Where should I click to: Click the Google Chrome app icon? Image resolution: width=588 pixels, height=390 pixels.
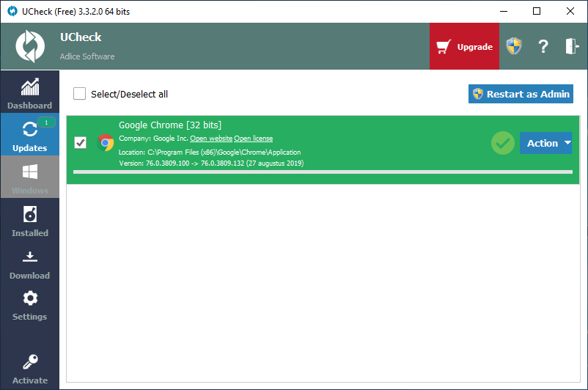tap(106, 143)
